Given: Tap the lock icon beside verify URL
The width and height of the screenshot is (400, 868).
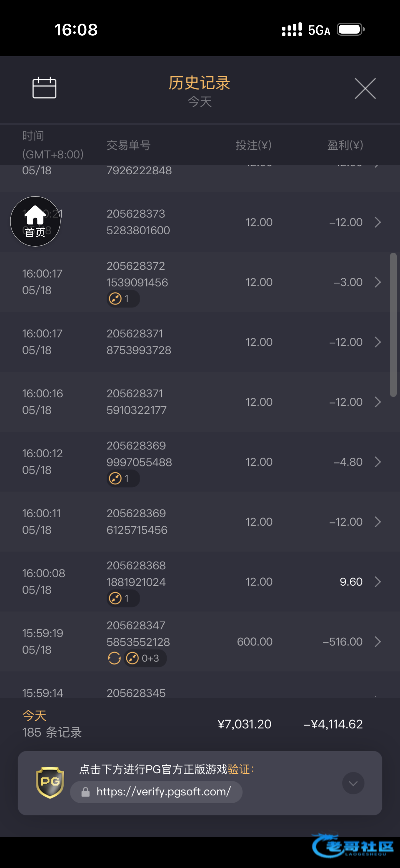Looking at the screenshot, I should pyautogui.click(x=86, y=792).
